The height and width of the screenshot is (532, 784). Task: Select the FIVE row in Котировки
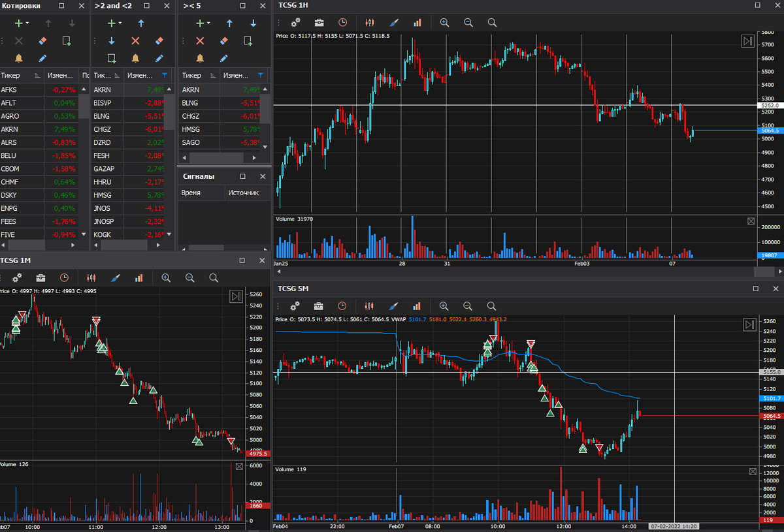[x=39, y=234]
